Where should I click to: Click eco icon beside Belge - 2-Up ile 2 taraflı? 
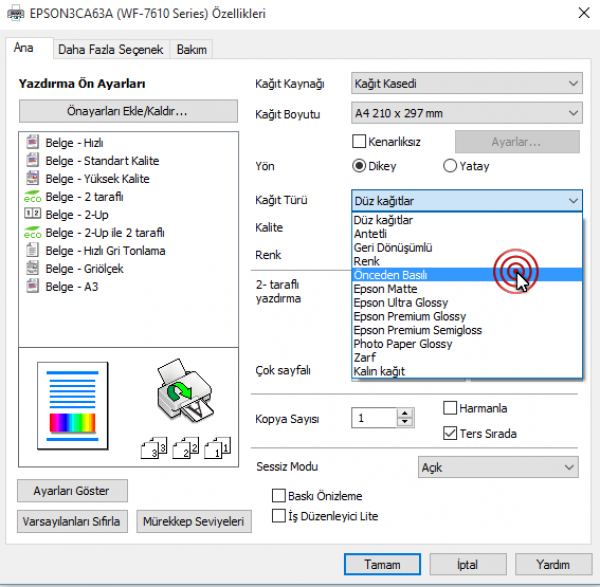pyautogui.click(x=33, y=232)
